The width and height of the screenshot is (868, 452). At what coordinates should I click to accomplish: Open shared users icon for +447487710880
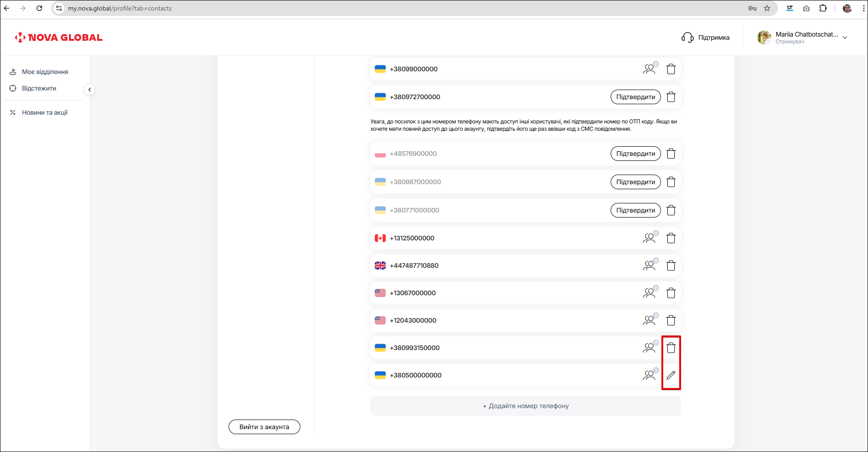[x=649, y=266]
